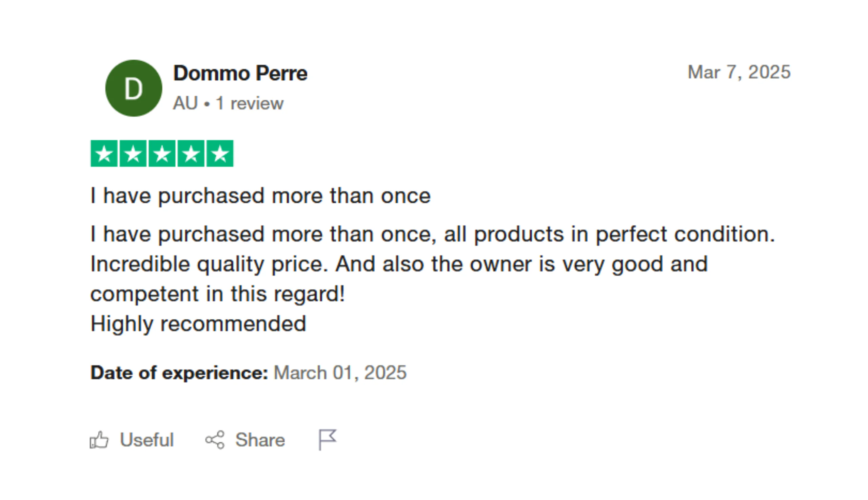
Task: Click the "Incredible quality price" review sentence
Action: click(x=209, y=264)
